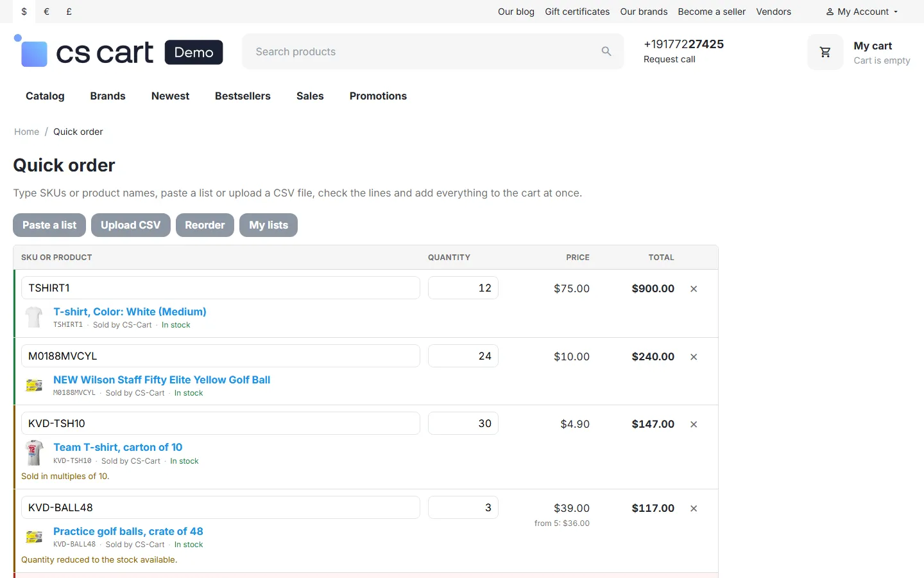Open the Wilson golf ball thumbnail
Viewport: 924px width, 578px height.
point(34,385)
